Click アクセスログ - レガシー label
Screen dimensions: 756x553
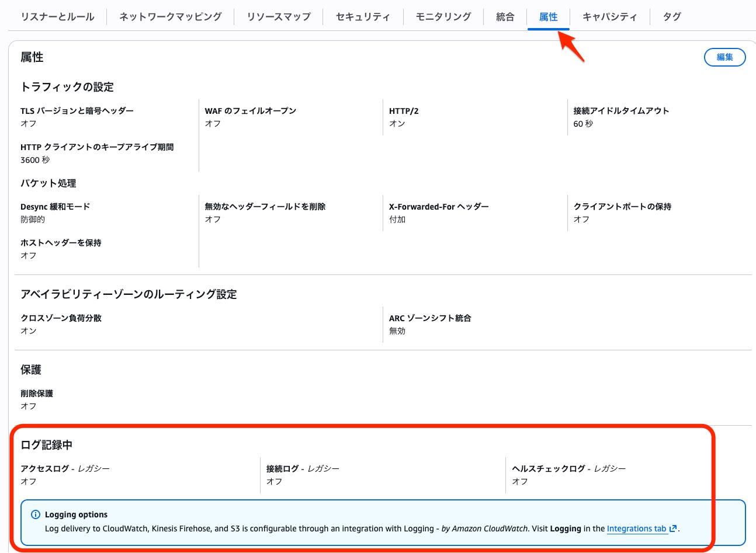tap(65, 469)
